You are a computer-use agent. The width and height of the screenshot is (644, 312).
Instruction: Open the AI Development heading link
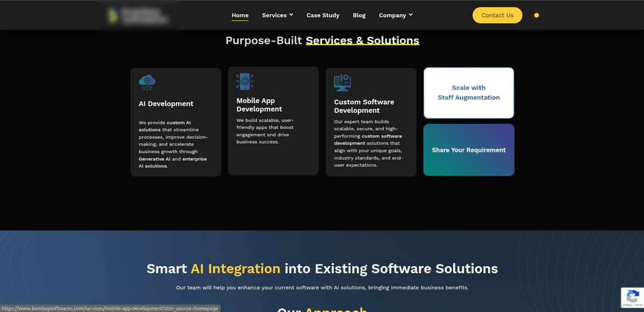pos(166,104)
